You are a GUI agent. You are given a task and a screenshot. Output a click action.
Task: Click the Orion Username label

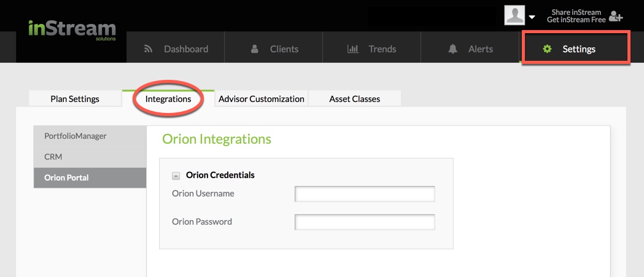tap(203, 193)
